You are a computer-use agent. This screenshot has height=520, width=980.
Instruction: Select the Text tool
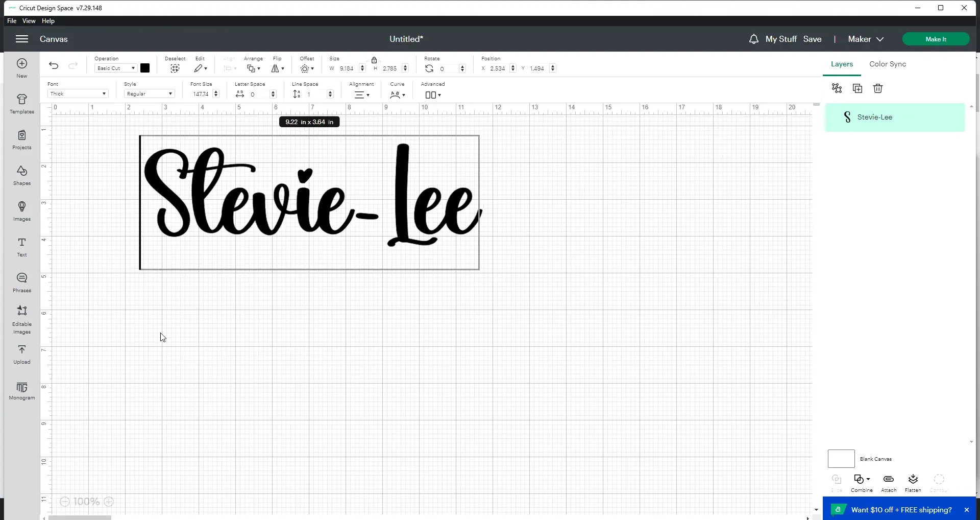(21, 246)
